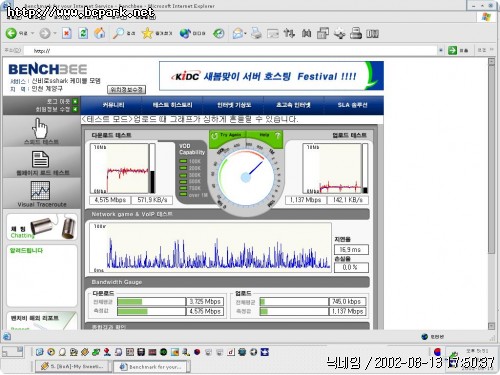Toggle the 500K VOD capability indicator
This screenshot has height=375, width=500.
point(183,182)
